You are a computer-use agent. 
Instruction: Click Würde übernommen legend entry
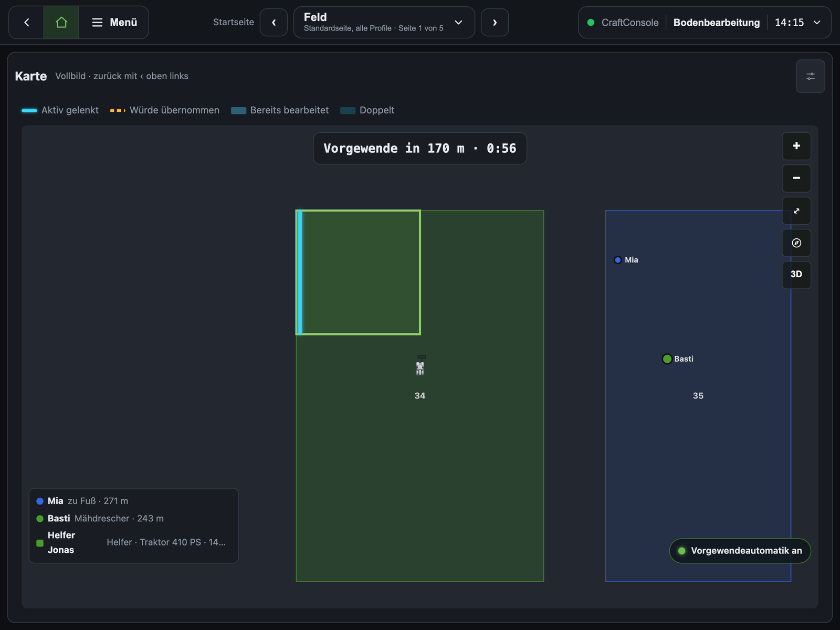click(x=164, y=110)
